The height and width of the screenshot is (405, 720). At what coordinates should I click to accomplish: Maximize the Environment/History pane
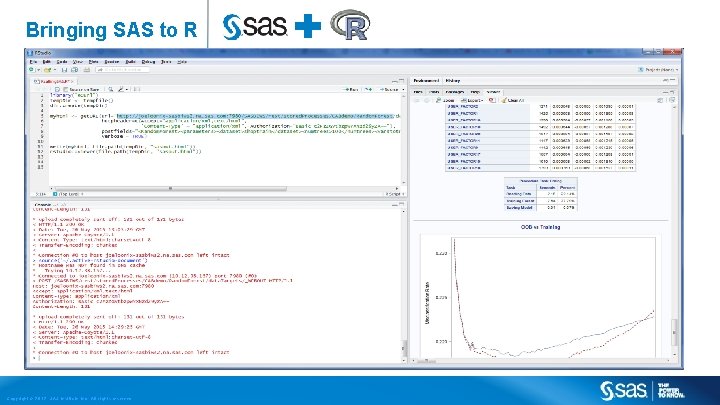coord(672,80)
